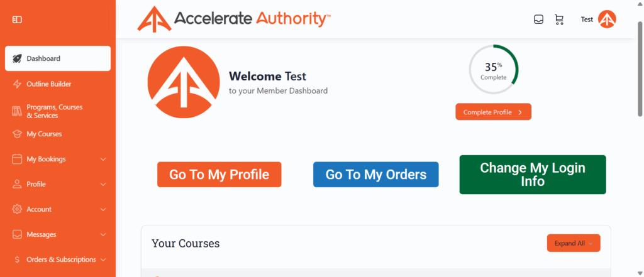The height and width of the screenshot is (277, 644).
Task: Open the shopping cart icon
Action: [559, 19]
